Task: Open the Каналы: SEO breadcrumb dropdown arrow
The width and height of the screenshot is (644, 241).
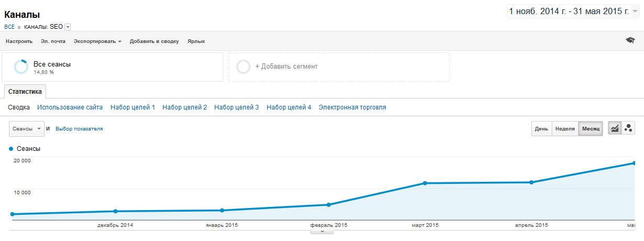Action: click(x=68, y=27)
